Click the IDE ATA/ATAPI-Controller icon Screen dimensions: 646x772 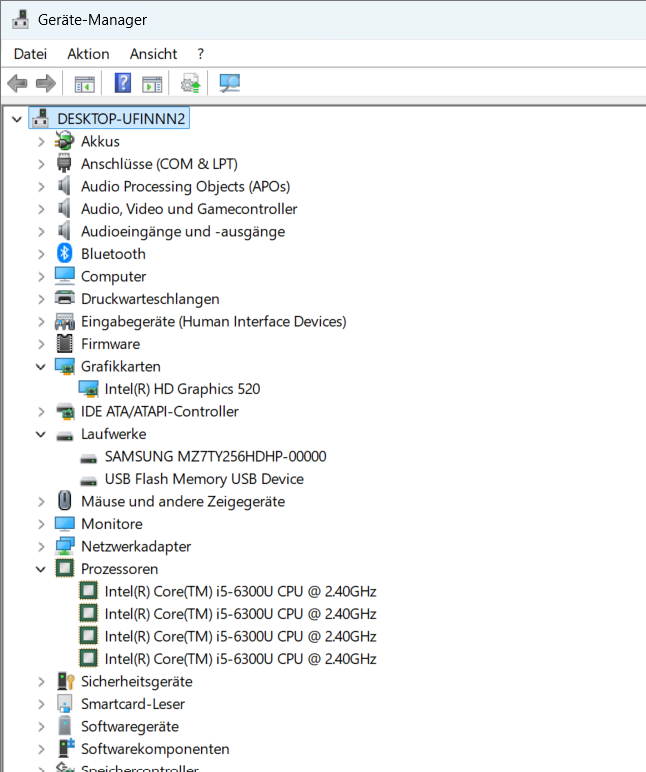[65, 411]
